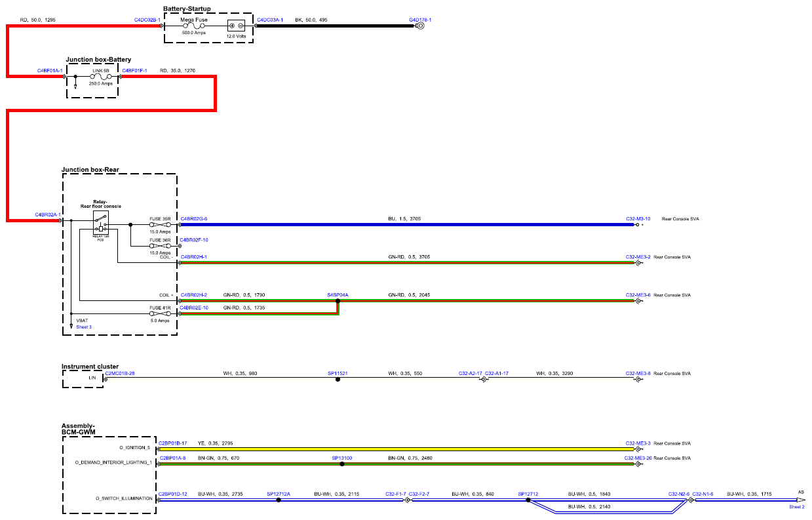Open the Sheet 3 link under VBAT
812x520 pixels.
click(84, 327)
